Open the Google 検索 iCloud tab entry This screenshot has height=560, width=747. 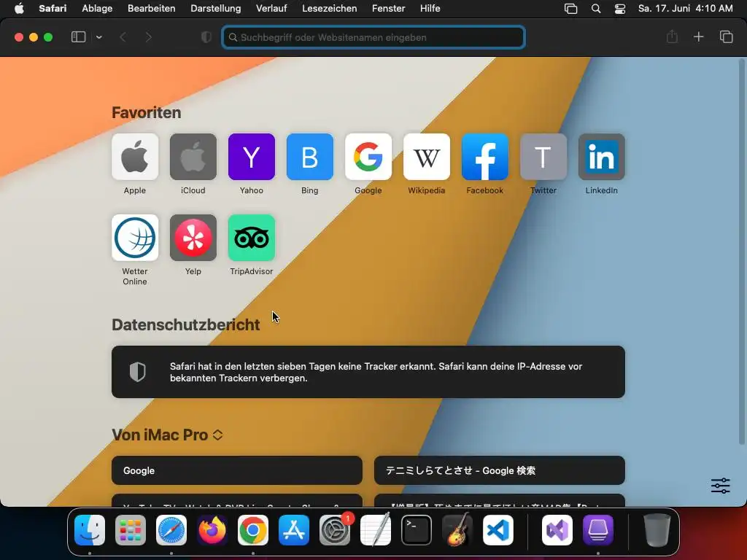click(499, 470)
